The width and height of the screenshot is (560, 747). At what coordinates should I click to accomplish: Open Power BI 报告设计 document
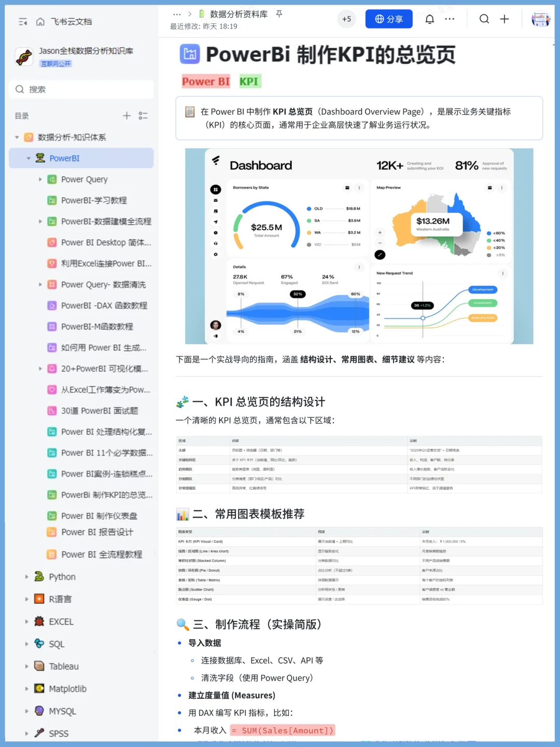(97, 532)
